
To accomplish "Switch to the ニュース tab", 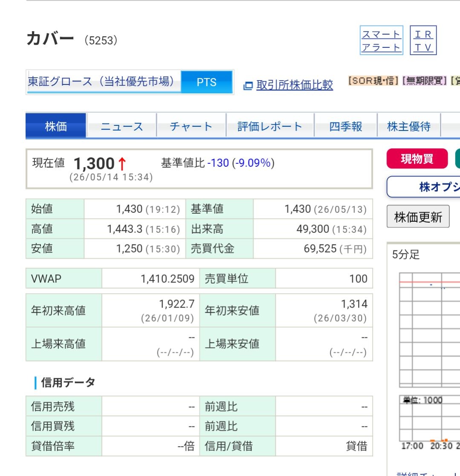I will pyautogui.click(x=122, y=126).
